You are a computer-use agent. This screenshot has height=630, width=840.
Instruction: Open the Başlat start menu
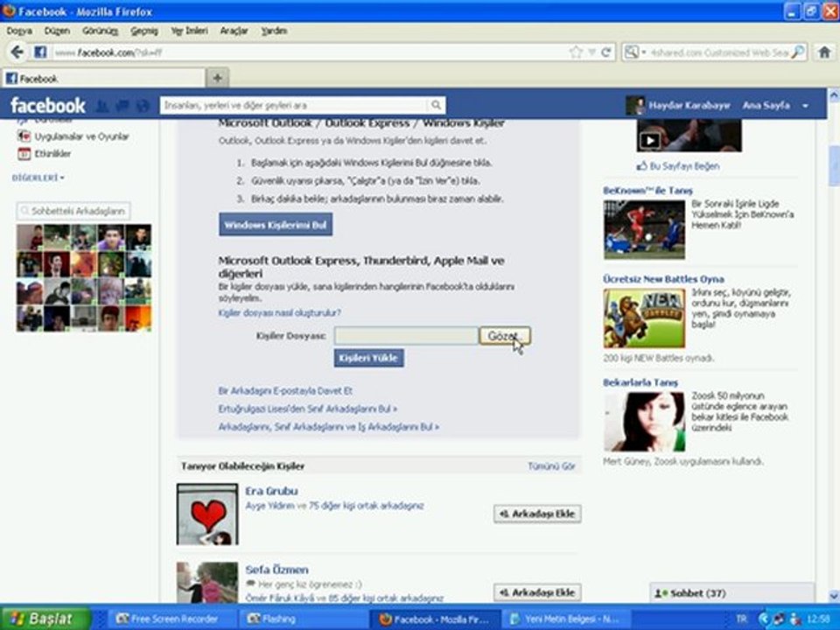[x=45, y=619]
